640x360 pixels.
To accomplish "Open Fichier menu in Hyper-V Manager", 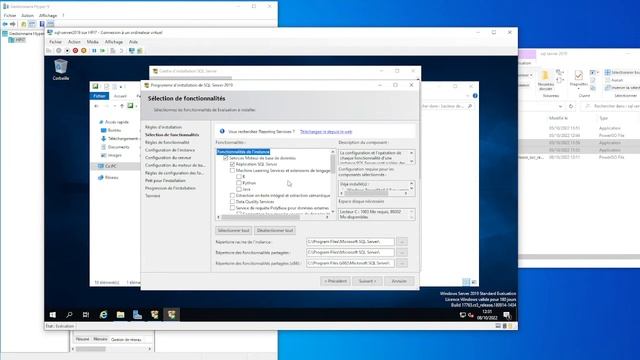I will coord(10,16).
